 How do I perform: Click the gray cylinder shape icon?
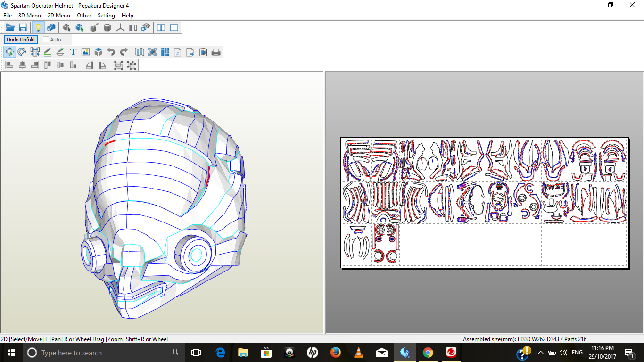(x=107, y=28)
